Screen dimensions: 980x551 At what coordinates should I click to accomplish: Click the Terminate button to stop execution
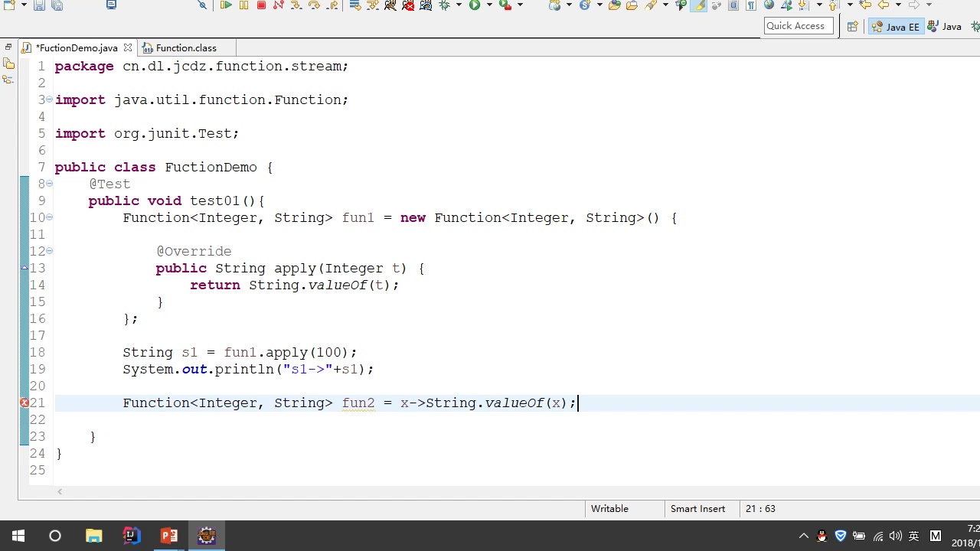(x=260, y=5)
